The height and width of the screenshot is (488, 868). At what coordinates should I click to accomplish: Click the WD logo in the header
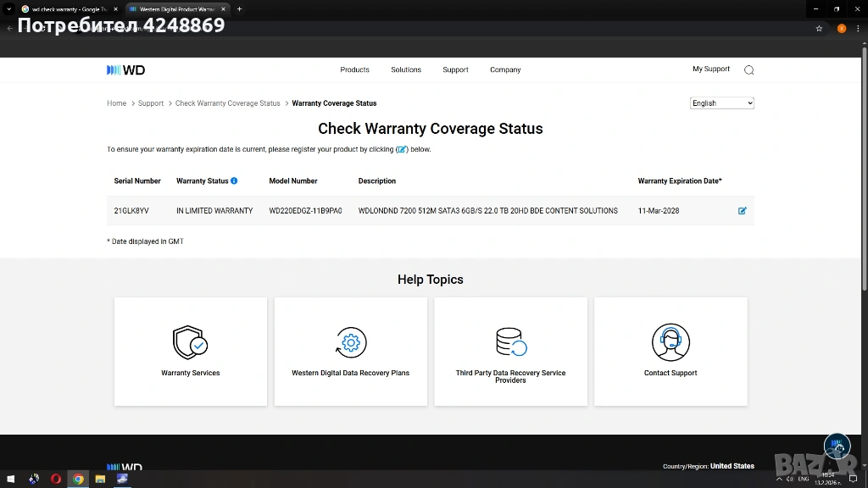coord(125,70)
